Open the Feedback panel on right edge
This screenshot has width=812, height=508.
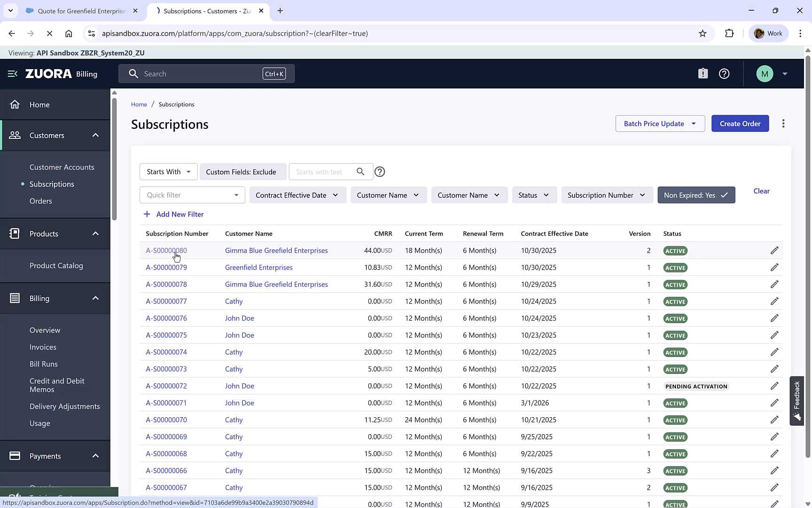(x=796, y=400)
